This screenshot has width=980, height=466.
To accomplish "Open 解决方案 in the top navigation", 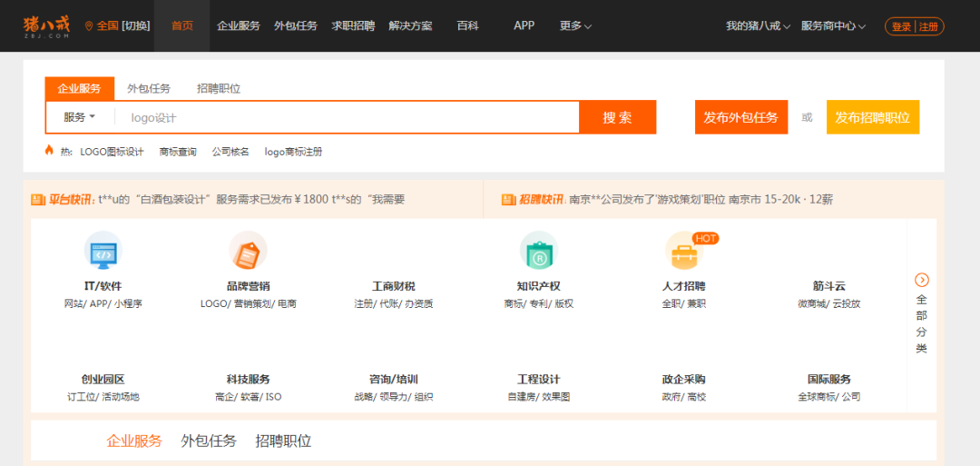I will [410, 25].
